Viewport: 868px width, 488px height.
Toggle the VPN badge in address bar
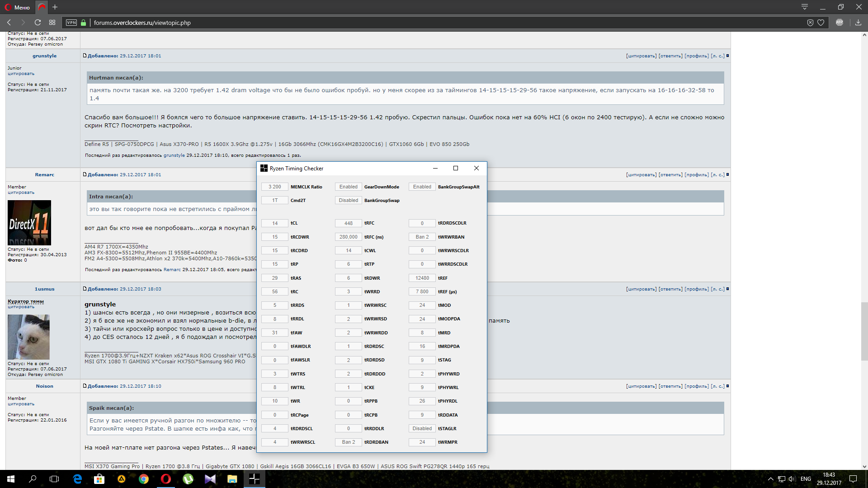[x=71, y=23]
